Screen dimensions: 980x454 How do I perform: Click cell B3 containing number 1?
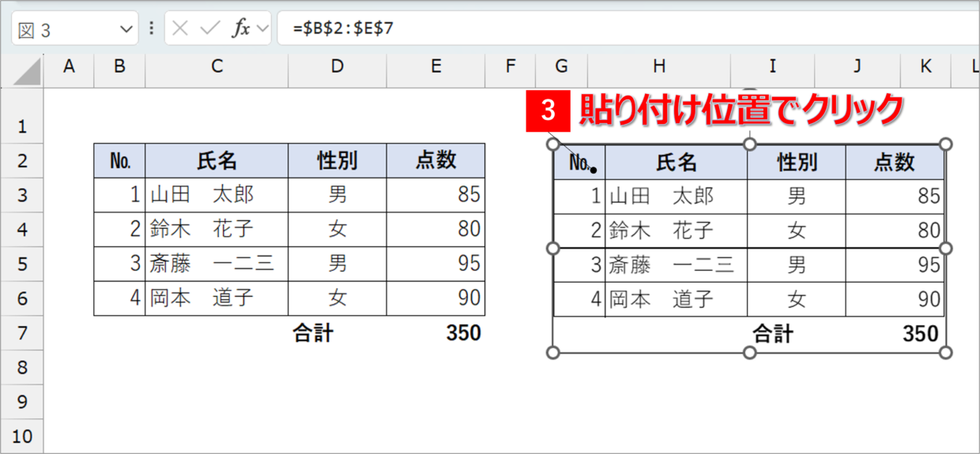coord(119,195)
